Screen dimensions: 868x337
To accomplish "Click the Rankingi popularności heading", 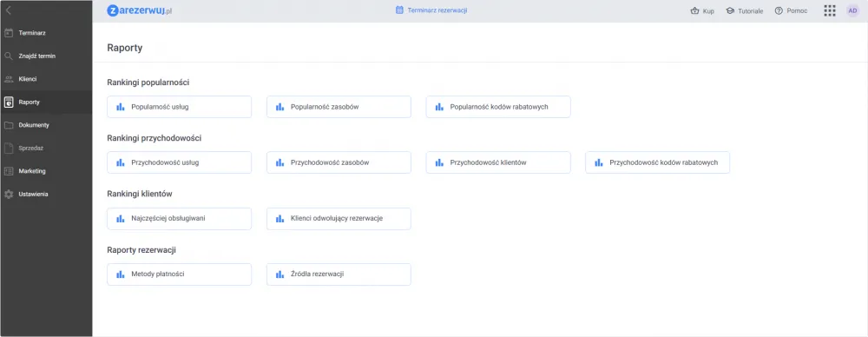I will click(x=148, y=83).
